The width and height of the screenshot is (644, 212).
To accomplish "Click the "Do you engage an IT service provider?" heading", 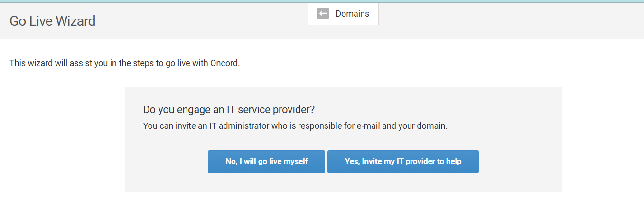I will point(229,110).
